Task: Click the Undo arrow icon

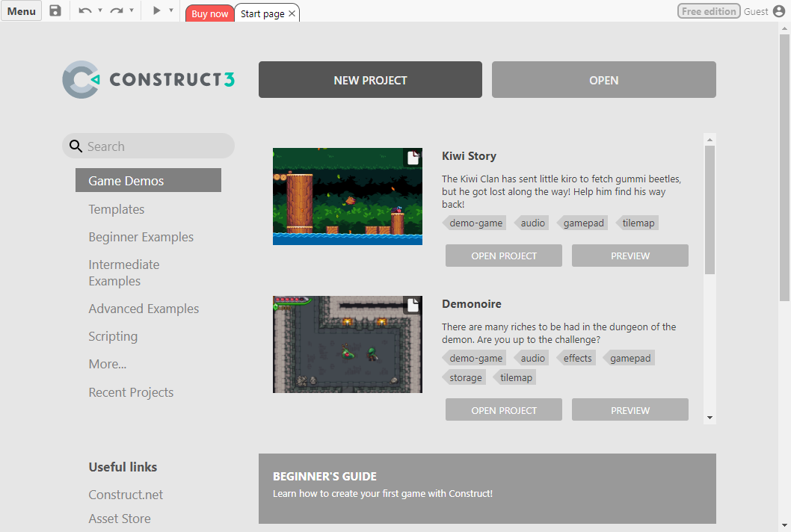Action: point(84,11)
